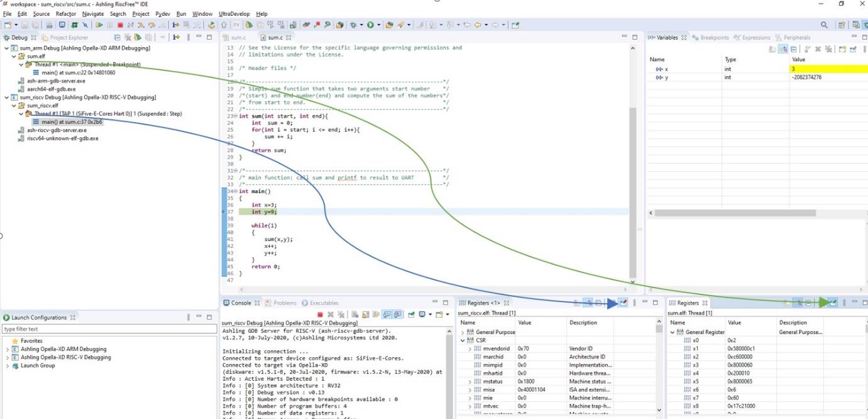Click Collapse All in Variables view toolbar

pyautogui.click(x=793, y=49)
